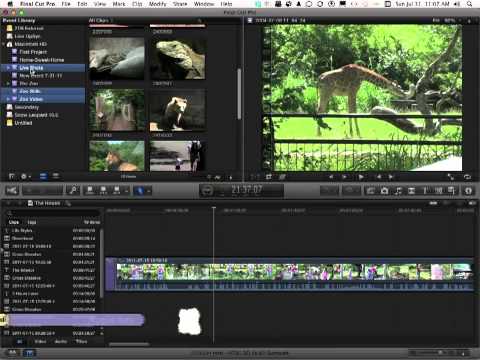Open the select tool dropdown arrow

[x=148, y=191]
